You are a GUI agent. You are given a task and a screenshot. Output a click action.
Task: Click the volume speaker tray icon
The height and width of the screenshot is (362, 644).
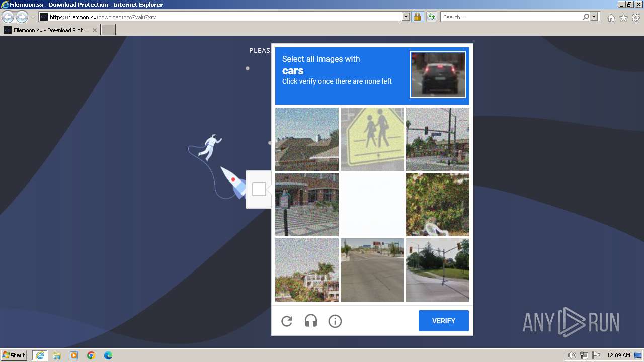pyautogui.click(x=572, y=355)
